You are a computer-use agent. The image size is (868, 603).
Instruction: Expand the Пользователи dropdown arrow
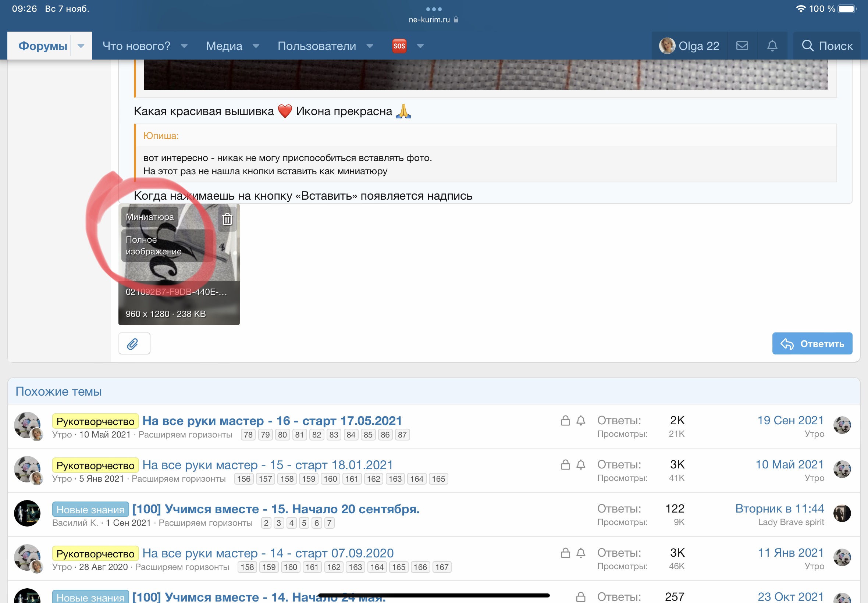370,46
